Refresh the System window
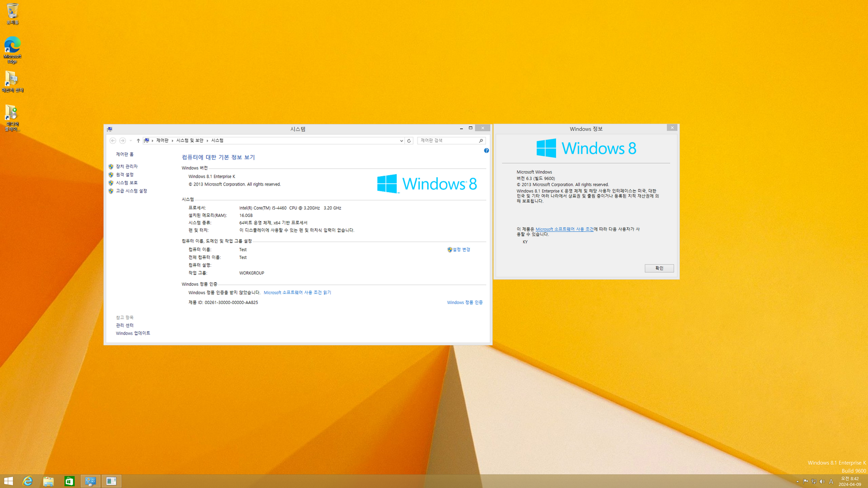The image size is (868, 488). (x=409, y=141)
